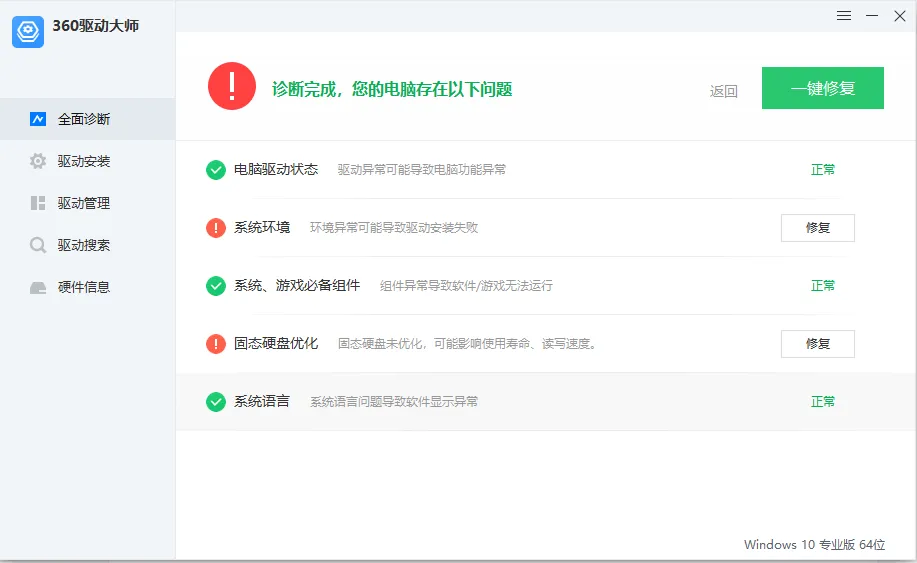Close the 360驱动大师 window
This screenshot has height=563, width=917.
[899, 16]
